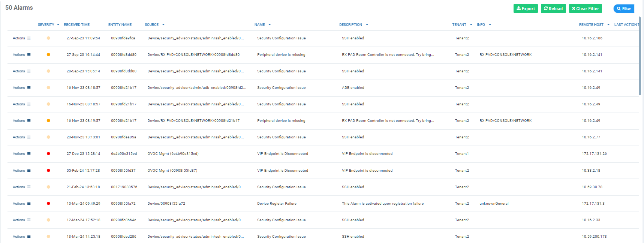
Task: Open the Source column dropdown arrow
Action: click(163, 25)
